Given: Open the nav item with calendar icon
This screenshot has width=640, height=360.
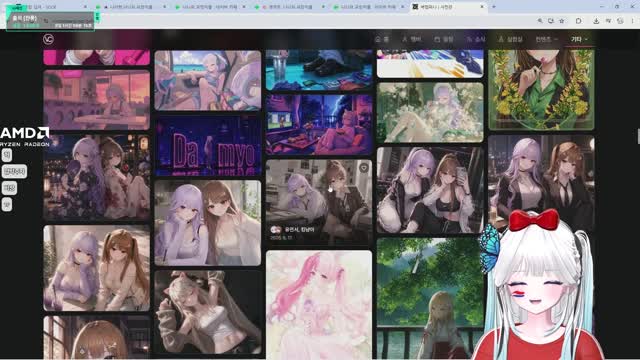Looking at the screenshot, I should (x=444, y=39).
